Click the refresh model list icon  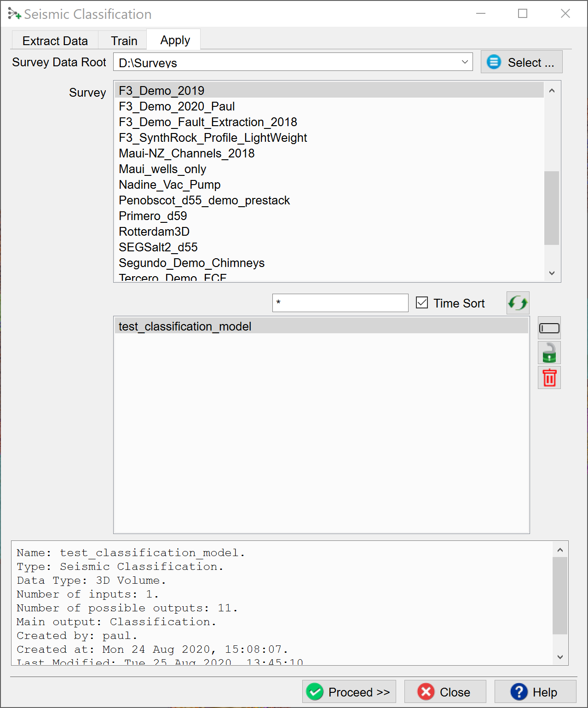pyautogui.click(x=518, y=303)
